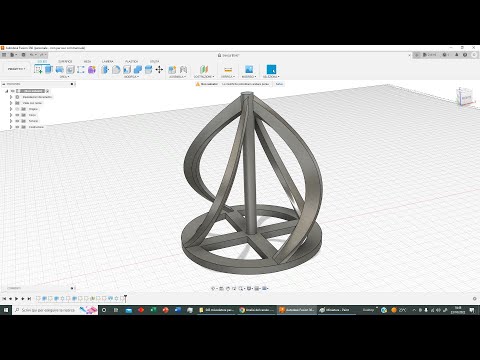Select the Create Sketch tool
This screenshot has width=480, height=360.
tap(38, 69)
